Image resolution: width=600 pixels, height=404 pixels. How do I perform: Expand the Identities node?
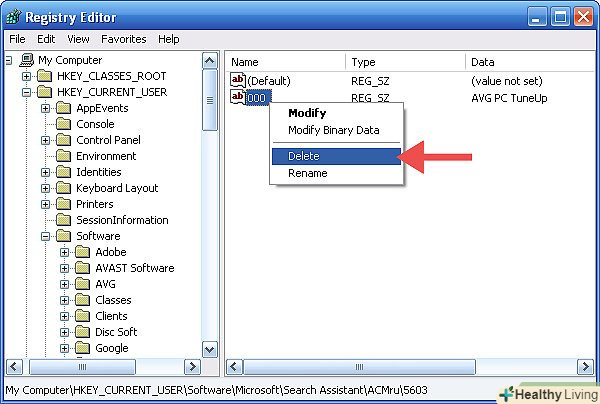[x=45, y=173]
